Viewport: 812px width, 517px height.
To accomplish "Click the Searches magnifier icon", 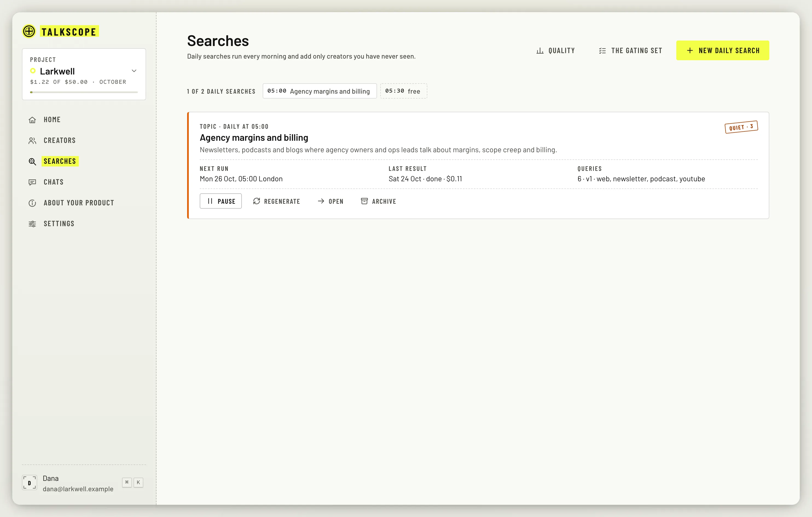I will 32,162.
